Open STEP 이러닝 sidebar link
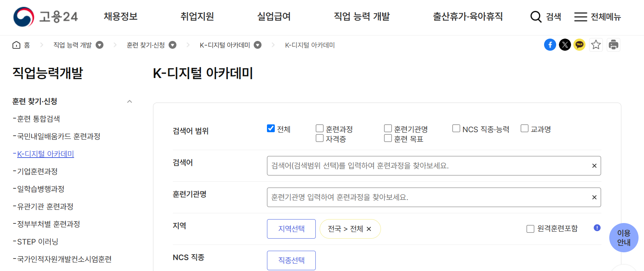 (37, 242)
